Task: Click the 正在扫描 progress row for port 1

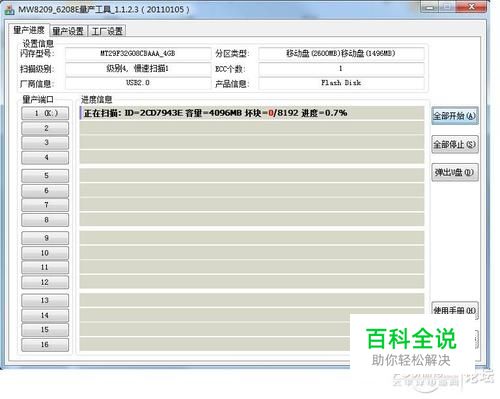Action: [252, 113]
